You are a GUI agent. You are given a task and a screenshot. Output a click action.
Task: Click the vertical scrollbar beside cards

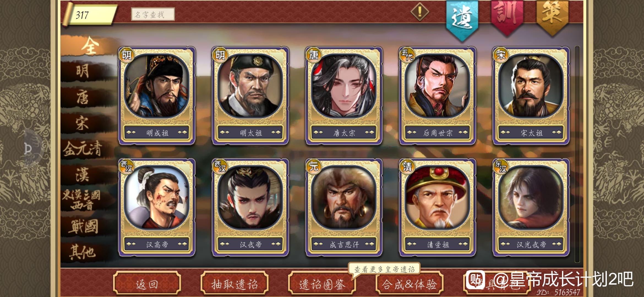[577, 154]
